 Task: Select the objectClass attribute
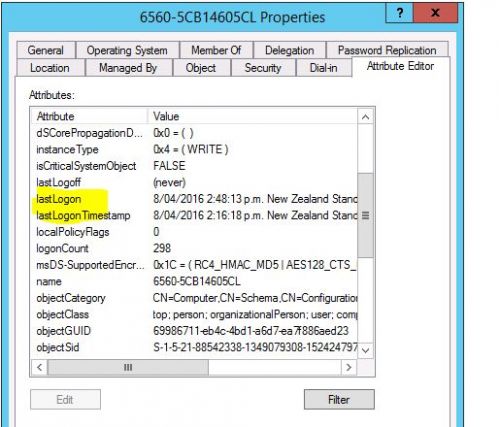(195, 314)
